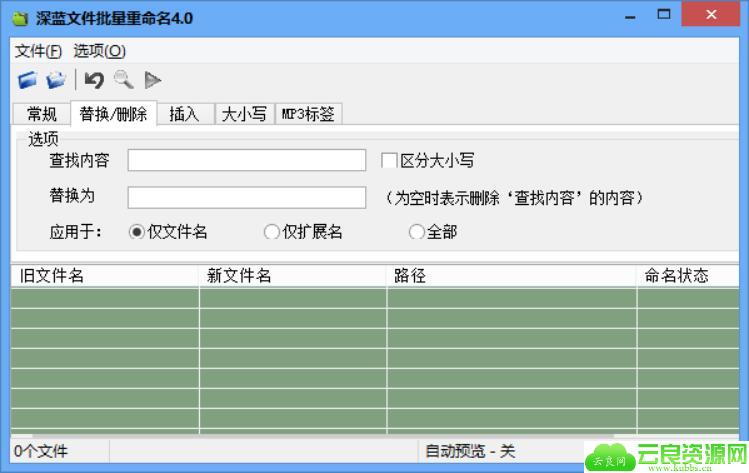Select the 仅文件名 radio button
The image size is (749, 473).
(x=137, y=232)
